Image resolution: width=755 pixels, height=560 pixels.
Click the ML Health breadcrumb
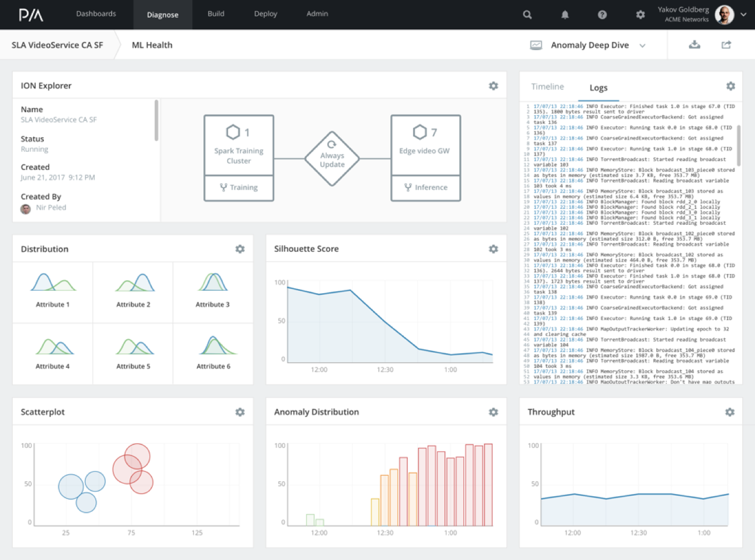tap(152, 45)
